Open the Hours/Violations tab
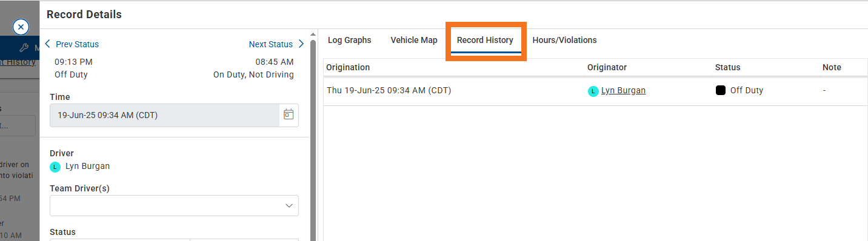The height and width of the screenshot is (241, 868). 564,40
